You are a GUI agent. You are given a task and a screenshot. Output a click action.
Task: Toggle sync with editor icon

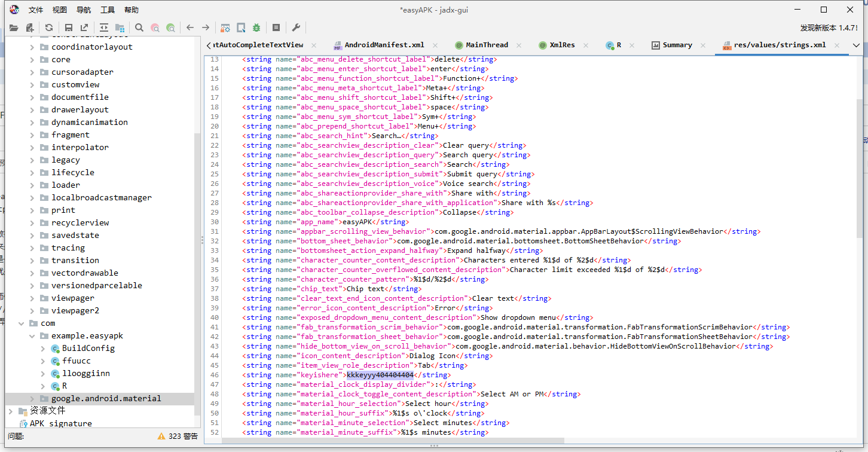click(x=104, y=28)
